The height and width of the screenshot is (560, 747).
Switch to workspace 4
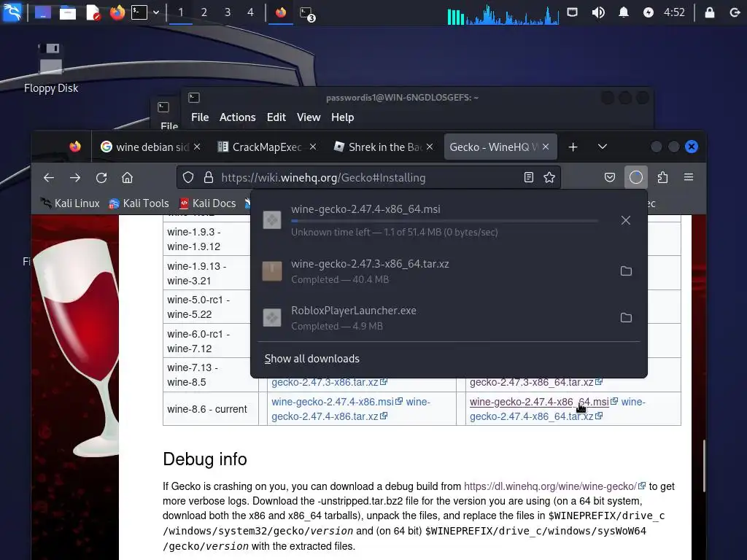tap(251, 12)
